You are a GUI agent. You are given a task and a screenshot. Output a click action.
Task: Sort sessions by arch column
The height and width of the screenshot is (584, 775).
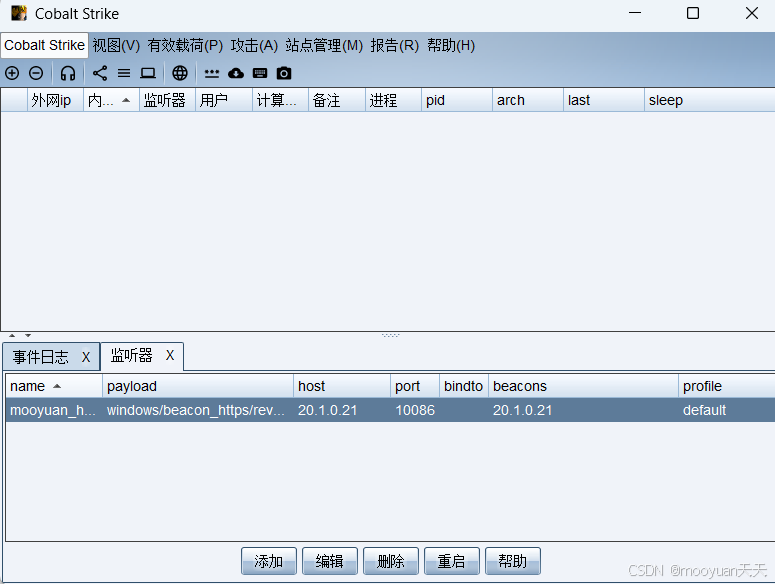click(x=528, y=100)
